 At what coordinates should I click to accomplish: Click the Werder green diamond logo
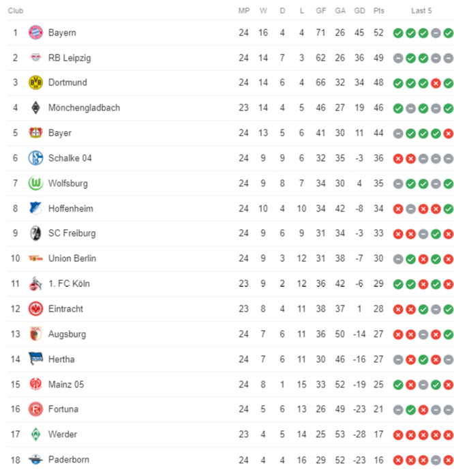click(35, 434)
